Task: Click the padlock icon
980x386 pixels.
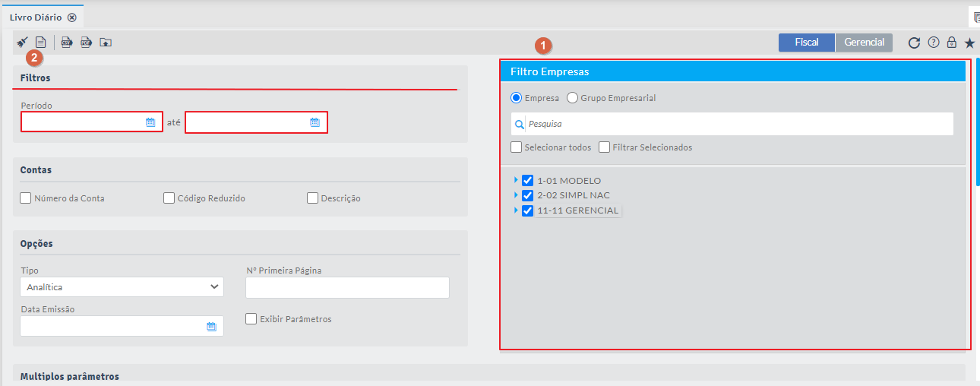Action: pyautogui.click(x=951, y=43)
